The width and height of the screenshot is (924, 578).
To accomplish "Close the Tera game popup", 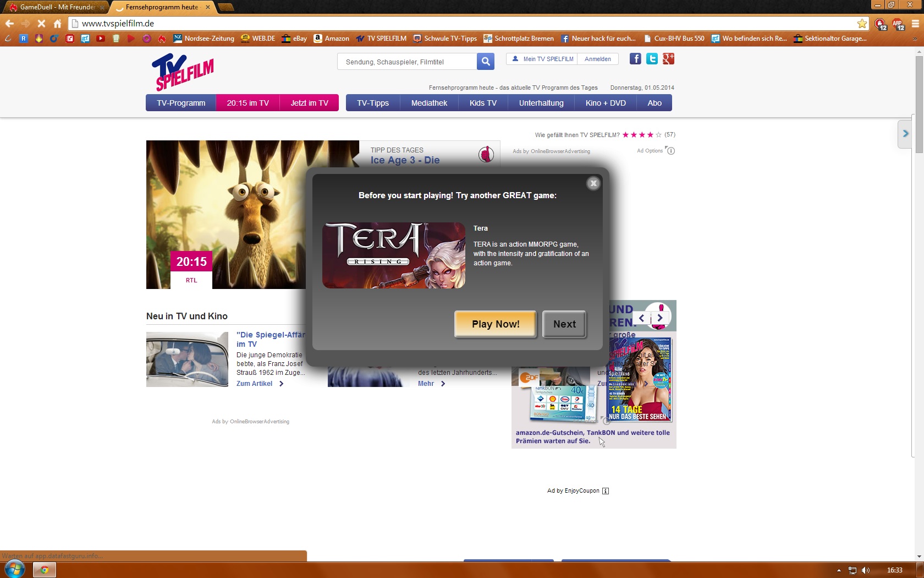I will coord(593,183).
